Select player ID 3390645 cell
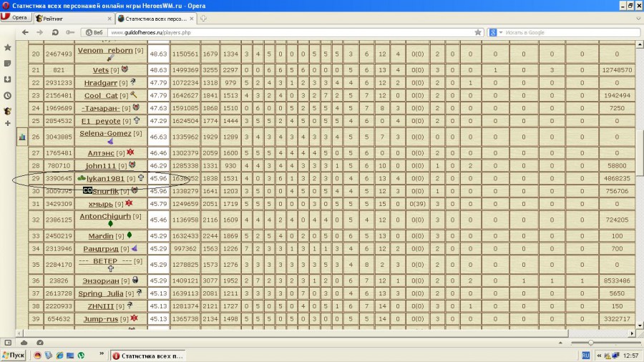This screenshot has height=362, width=644. pyautogui.click(x=59, y=179)
